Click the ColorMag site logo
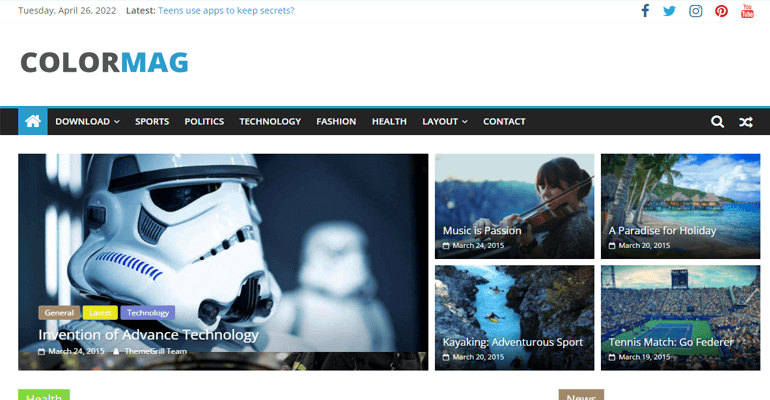The height and width of the screenshot is (400, 770). (x=104, y=62)
